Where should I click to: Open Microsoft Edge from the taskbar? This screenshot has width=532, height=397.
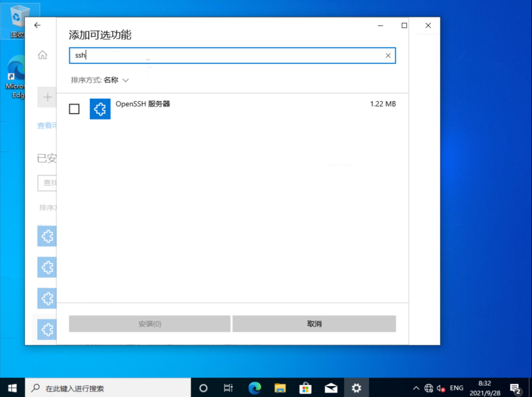click(x=255, y=388)
